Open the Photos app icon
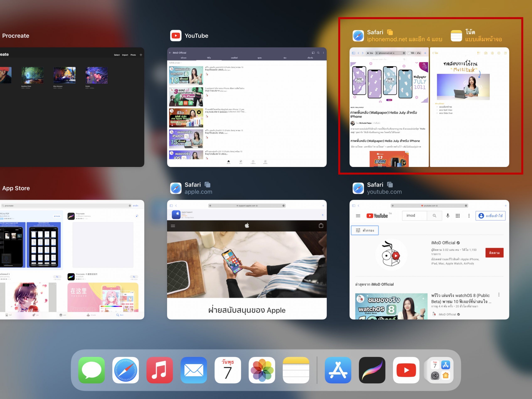The width and height of the screenshot is (532, 399). point(262,370)
